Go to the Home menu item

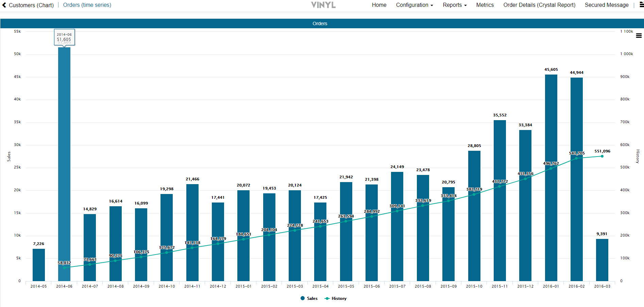[379, 5]
